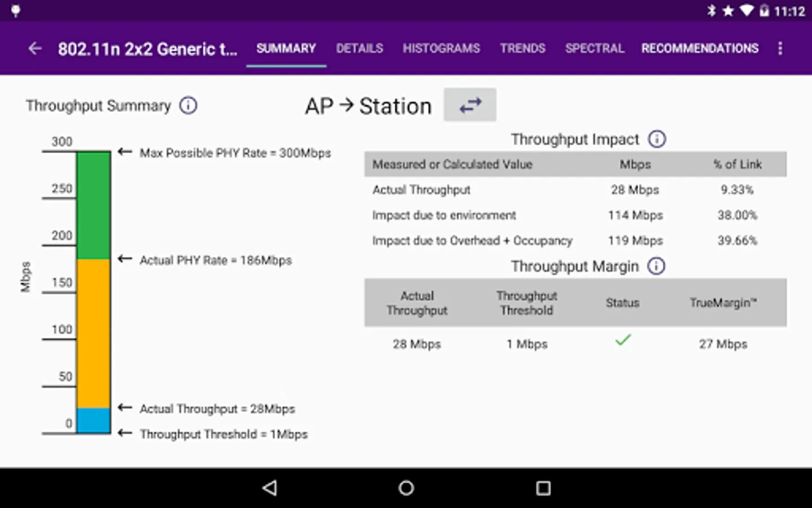
Task: Tap the Android recent apps button
Action: point(543,488)
